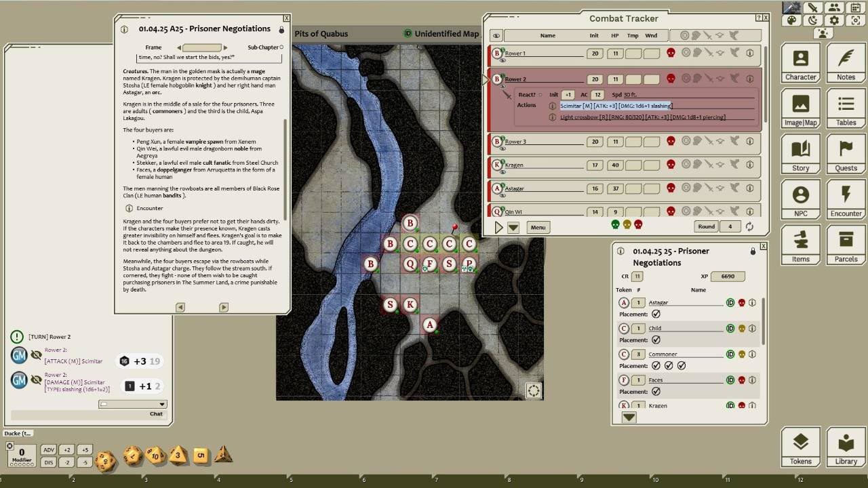Toggle the Unidentified Map ID indicator
The height and width of the screenshot is (488, 868).
click(408, 34)
